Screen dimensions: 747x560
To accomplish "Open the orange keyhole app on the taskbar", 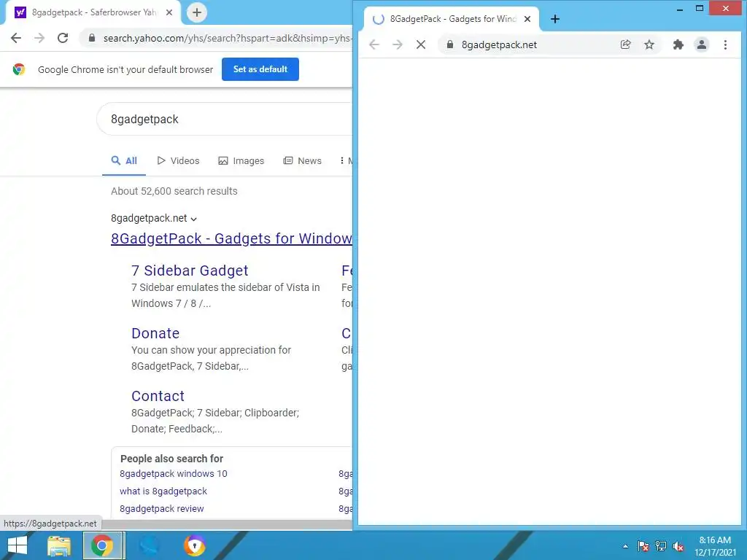I will pos(194,545).
